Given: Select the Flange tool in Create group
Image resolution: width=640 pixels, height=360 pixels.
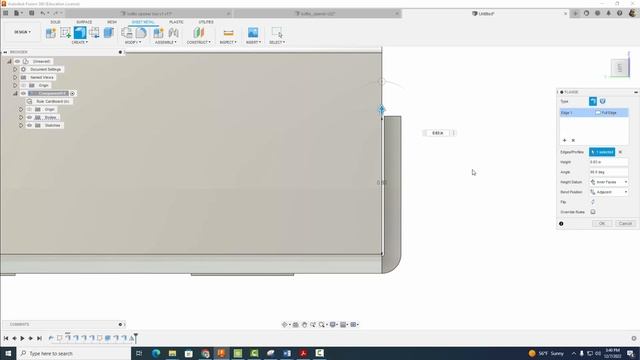Looking at the screenshot, I should [x=80, y=33].
